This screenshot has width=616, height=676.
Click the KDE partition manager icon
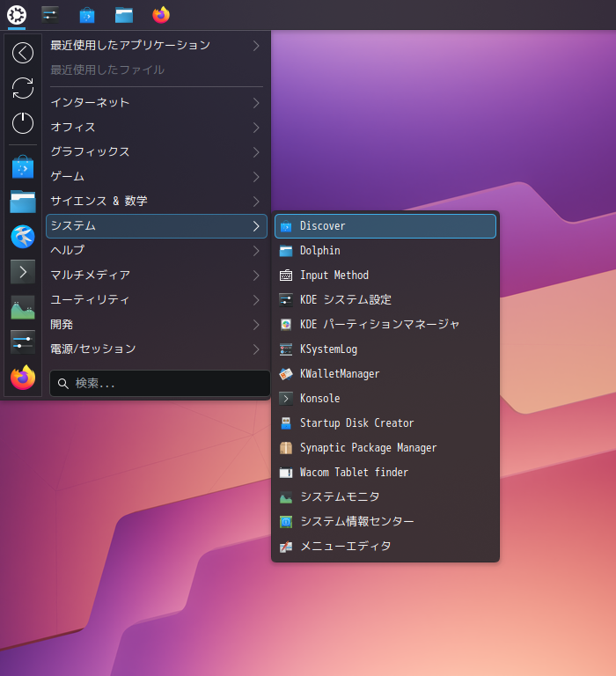286,325
